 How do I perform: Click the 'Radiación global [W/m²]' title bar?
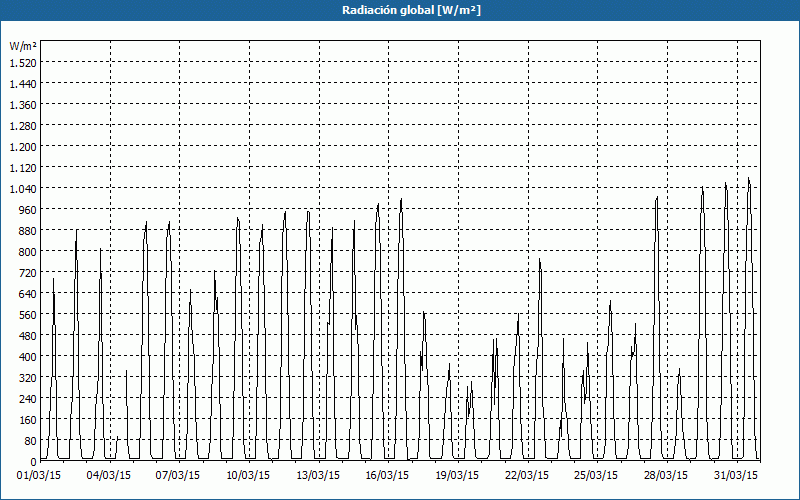tap(400, 10)
